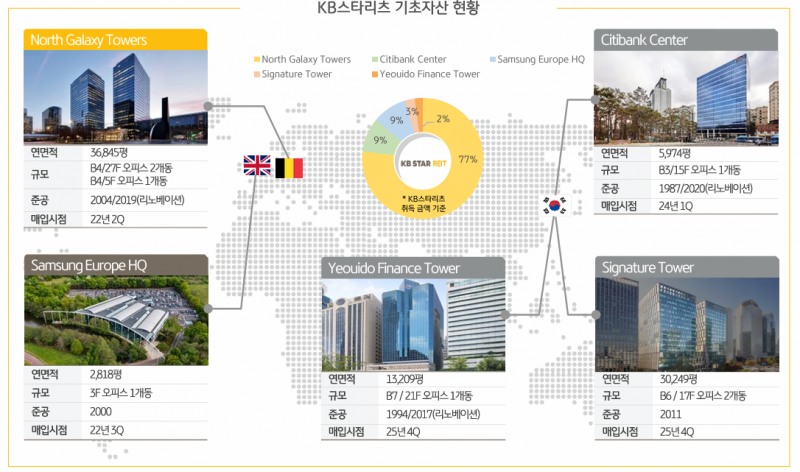
Task: Click the North Galaxy Towers card header
Action: pyautogui.click(x=116, y=40)
